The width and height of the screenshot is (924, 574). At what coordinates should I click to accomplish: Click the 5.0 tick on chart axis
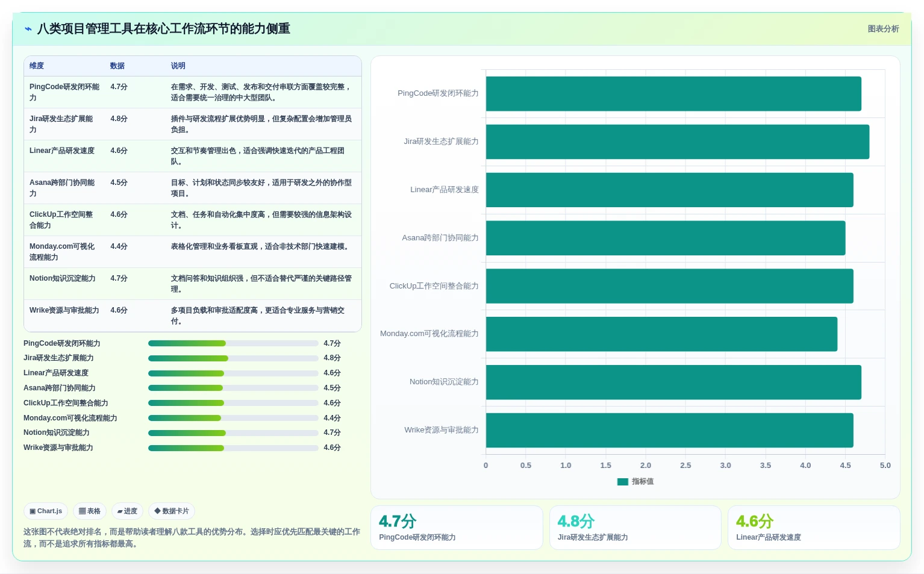[885, 466]
